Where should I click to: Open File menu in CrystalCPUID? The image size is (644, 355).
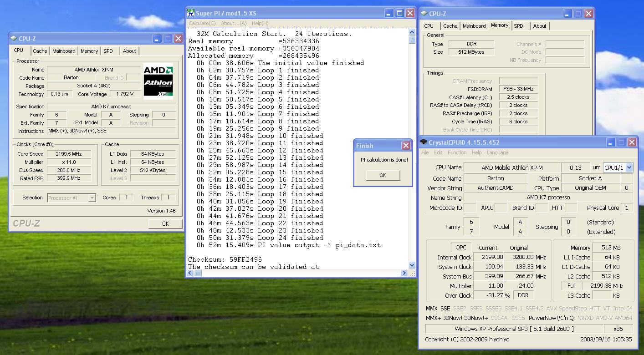425,152
